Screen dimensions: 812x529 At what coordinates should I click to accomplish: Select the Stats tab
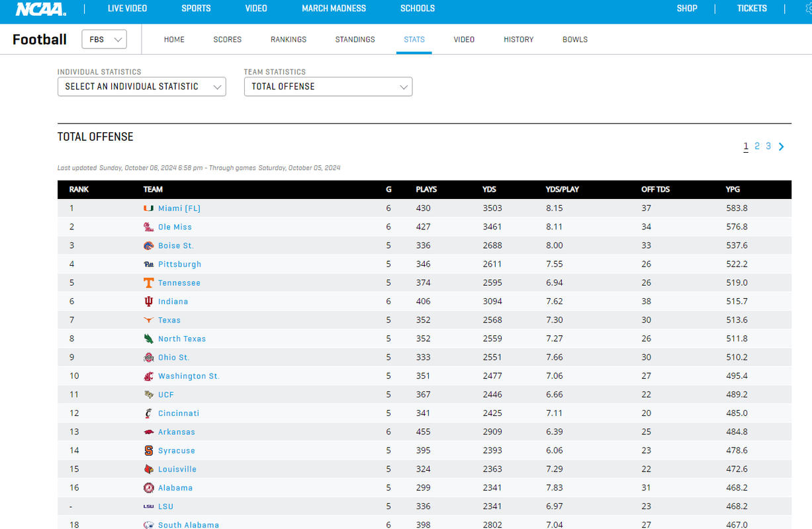tap(414, 40)
